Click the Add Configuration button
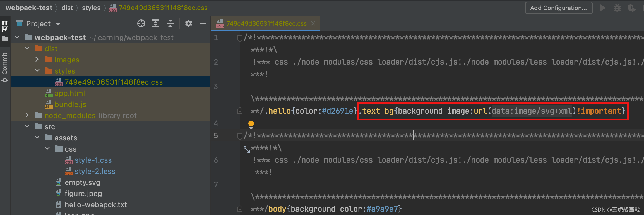 click(559, 8)
